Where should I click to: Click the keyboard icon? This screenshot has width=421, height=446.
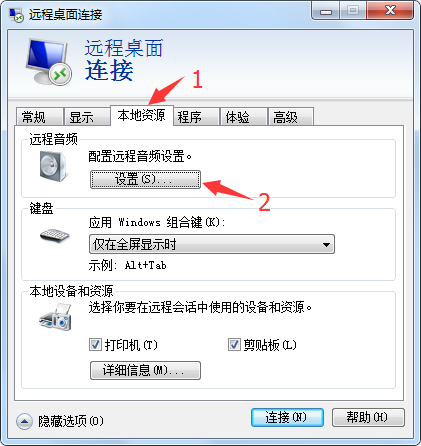[x=54, y=235]
